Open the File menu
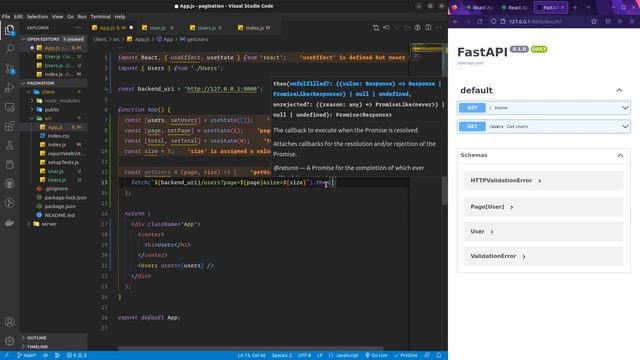 click(6, 17)
